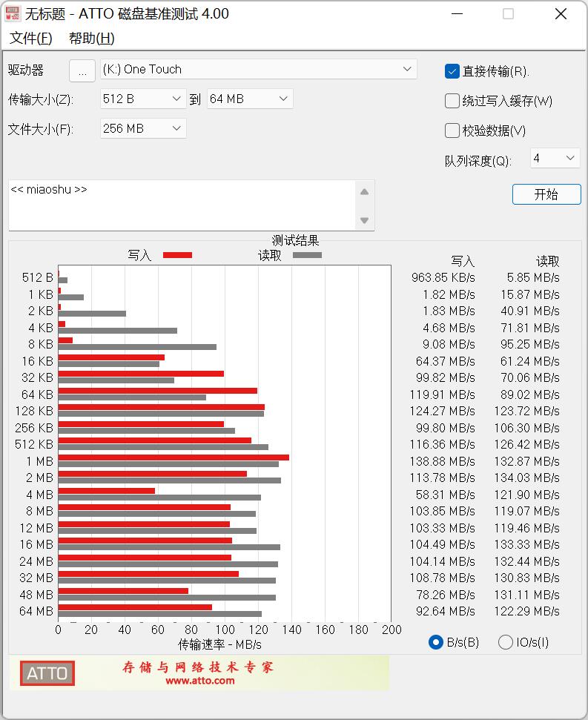Open the 帮助(H) menu

(x=91, y=38)
